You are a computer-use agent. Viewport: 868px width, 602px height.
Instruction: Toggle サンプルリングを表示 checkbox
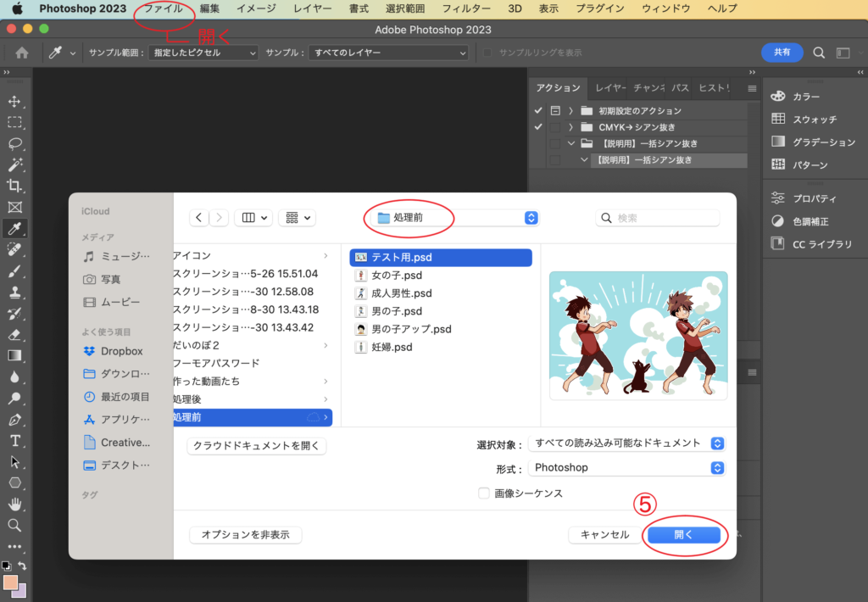click(487, 53)
